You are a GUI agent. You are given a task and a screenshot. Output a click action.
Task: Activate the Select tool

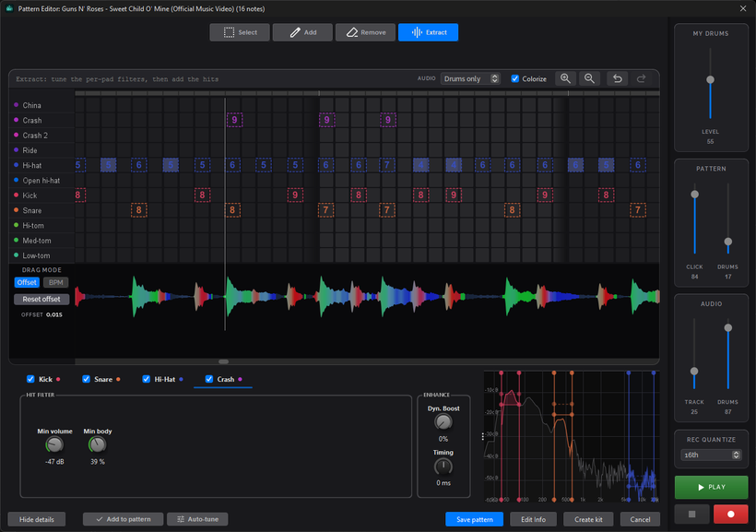[x=240, y=32]
